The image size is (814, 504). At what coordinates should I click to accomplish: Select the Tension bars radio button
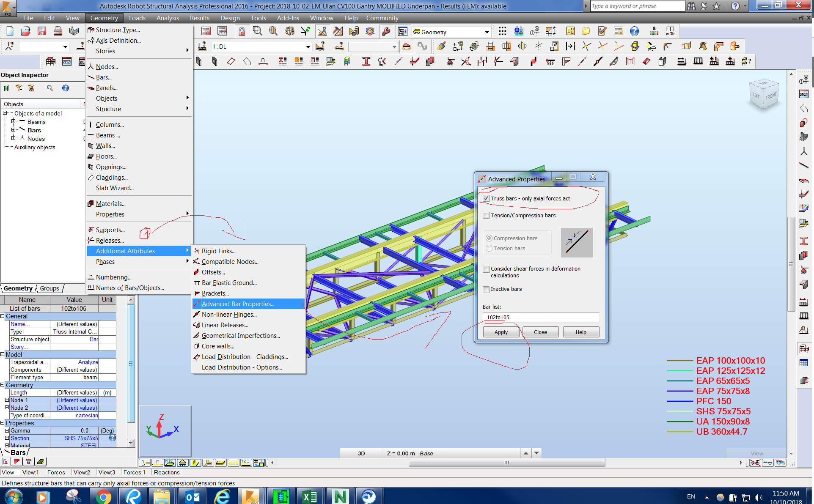(489, 248)
